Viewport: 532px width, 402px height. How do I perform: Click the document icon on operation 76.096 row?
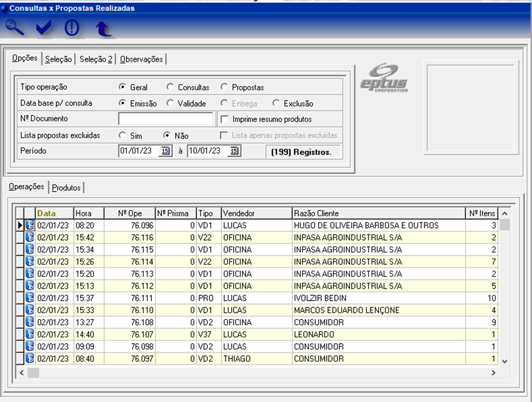[x=29, y=226]
